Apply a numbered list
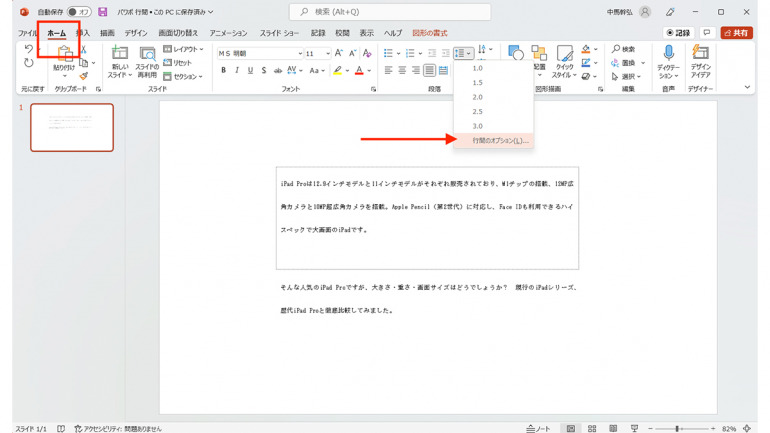Screen dimensions: 770x433 [410, 53]
